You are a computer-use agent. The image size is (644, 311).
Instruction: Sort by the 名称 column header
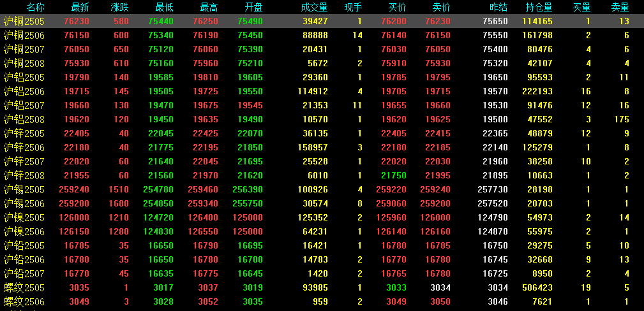tap(35, 7)
